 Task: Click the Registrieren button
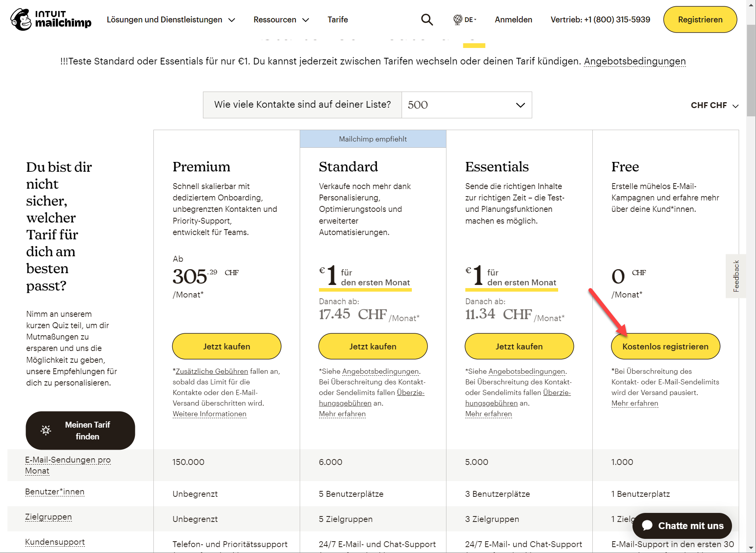point(700,20)
